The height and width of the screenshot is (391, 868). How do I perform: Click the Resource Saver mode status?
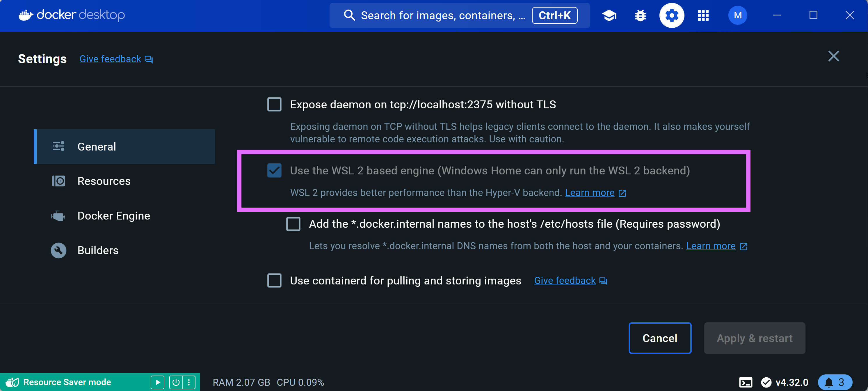click(67, 382)
